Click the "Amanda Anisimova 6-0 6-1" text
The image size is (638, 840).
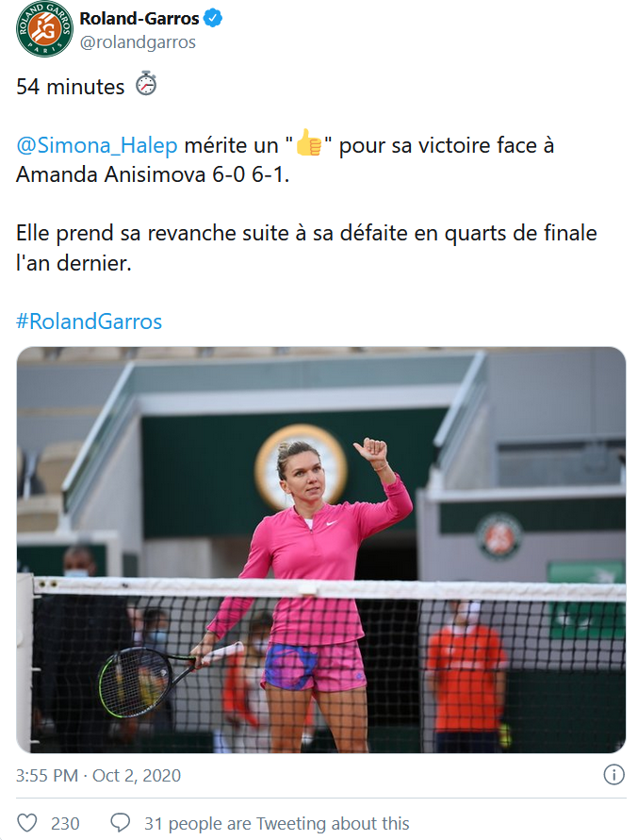[153, 174]
